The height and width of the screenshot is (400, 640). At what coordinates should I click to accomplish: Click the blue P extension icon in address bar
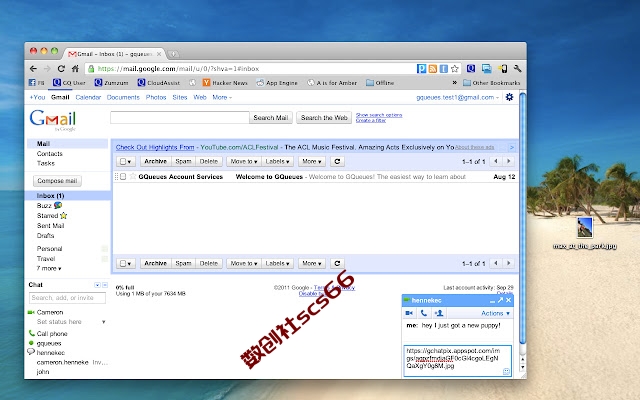click(421, 69)
